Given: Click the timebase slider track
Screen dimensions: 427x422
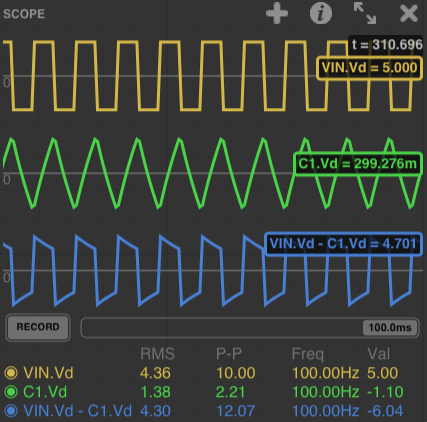Looking at the screenshot, I should click(x=250, y=328).
